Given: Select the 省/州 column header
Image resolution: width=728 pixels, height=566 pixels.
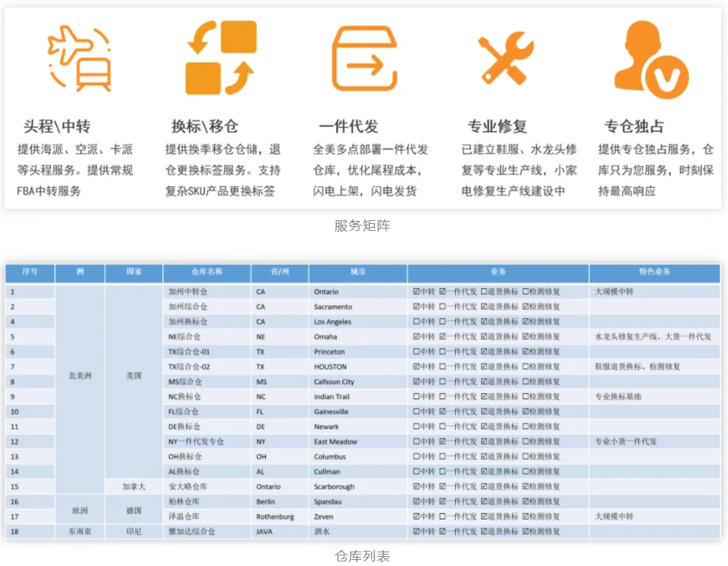Looking at the screenshot, I should point(280,272).
